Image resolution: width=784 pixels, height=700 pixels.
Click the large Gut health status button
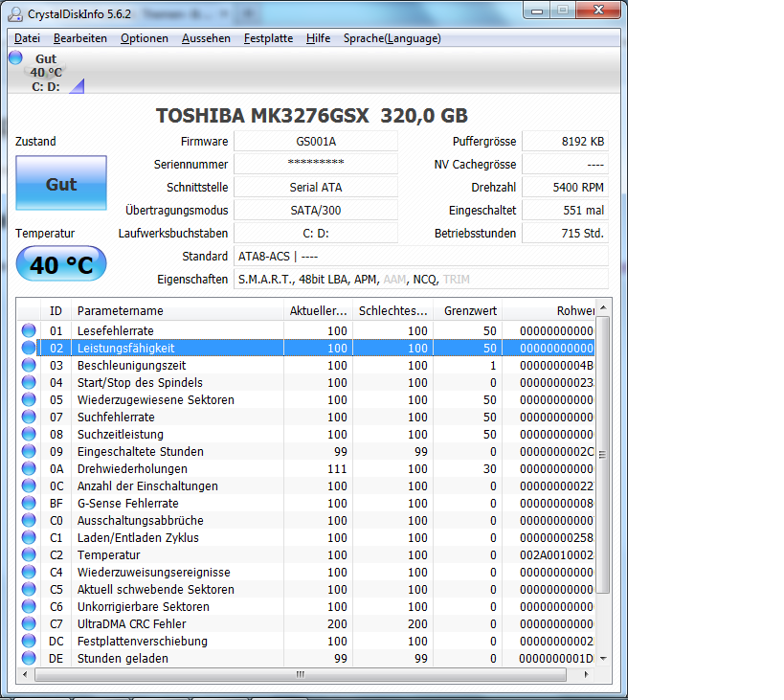(x=61, y=183)
